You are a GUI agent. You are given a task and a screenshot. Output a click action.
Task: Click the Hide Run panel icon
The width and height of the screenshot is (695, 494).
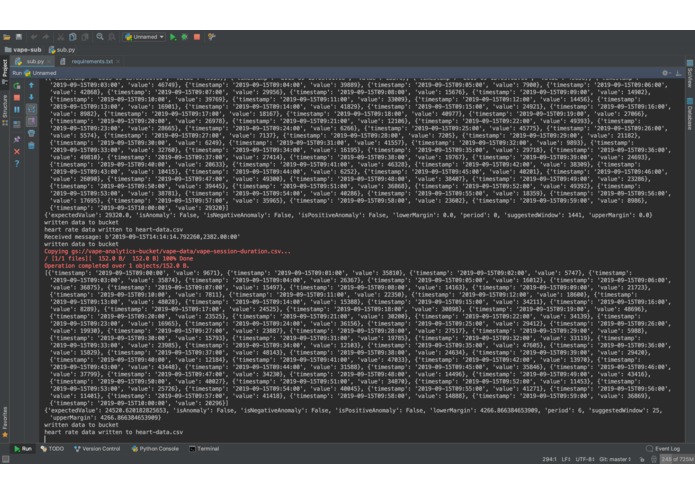pyautogui.click(x=678, y=73)
